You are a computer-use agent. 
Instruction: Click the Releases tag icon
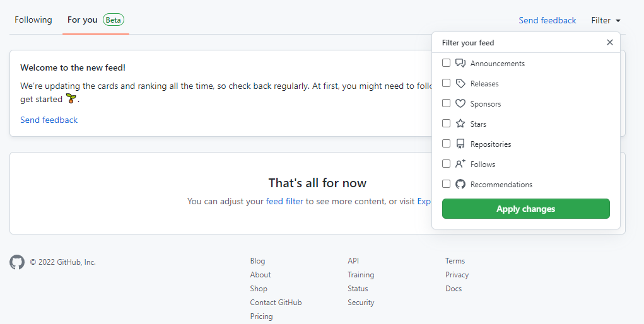pyautogui.click(x=460, y=83)
